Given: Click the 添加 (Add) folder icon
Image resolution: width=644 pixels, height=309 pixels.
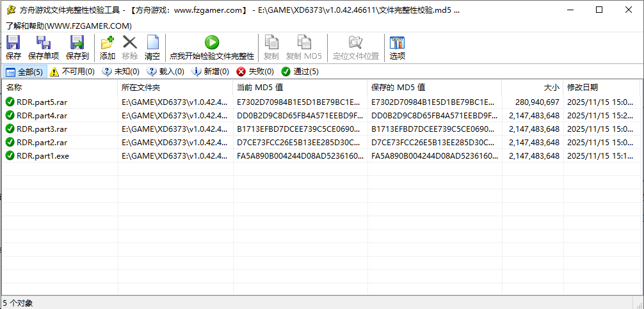Looking at the screenshot, I should 108,44.
